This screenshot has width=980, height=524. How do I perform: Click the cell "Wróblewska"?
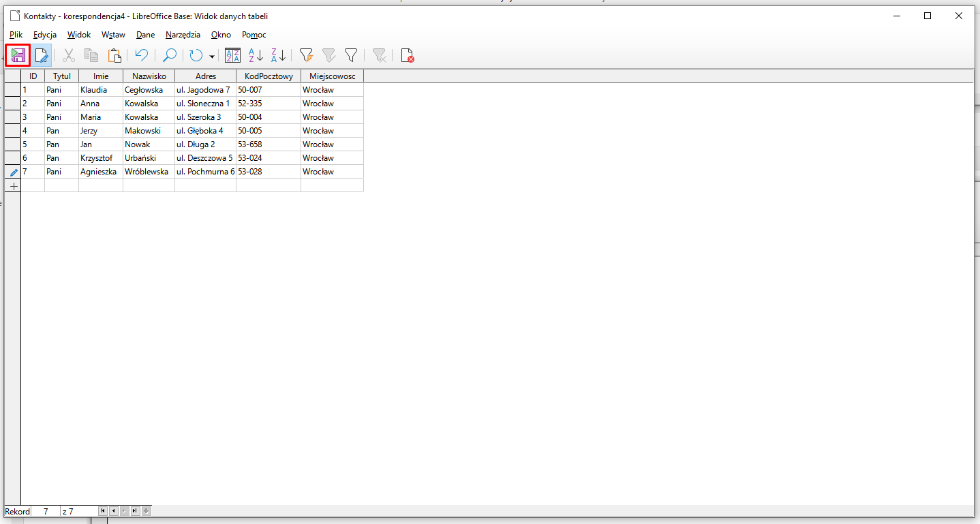[x=149, y=172]
